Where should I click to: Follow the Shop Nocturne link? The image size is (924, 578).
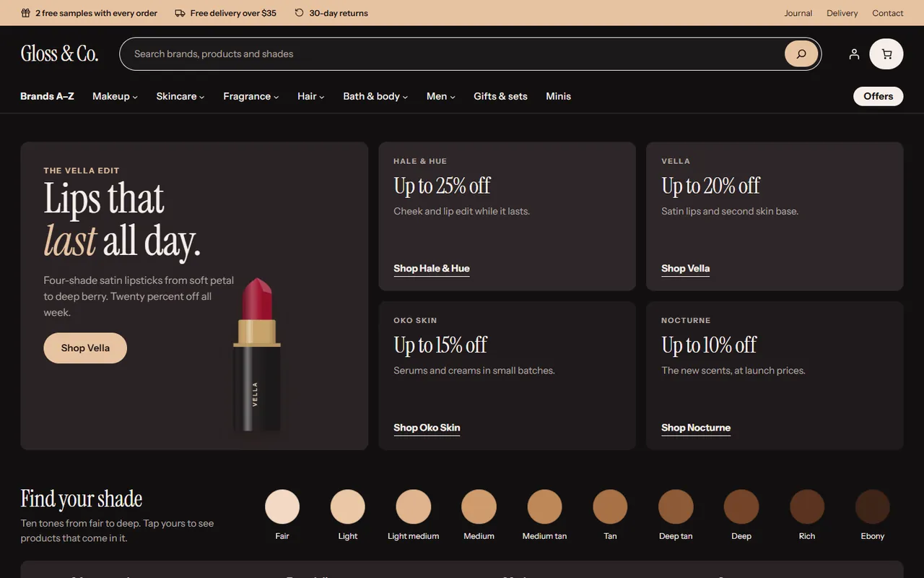click(696, 428)
